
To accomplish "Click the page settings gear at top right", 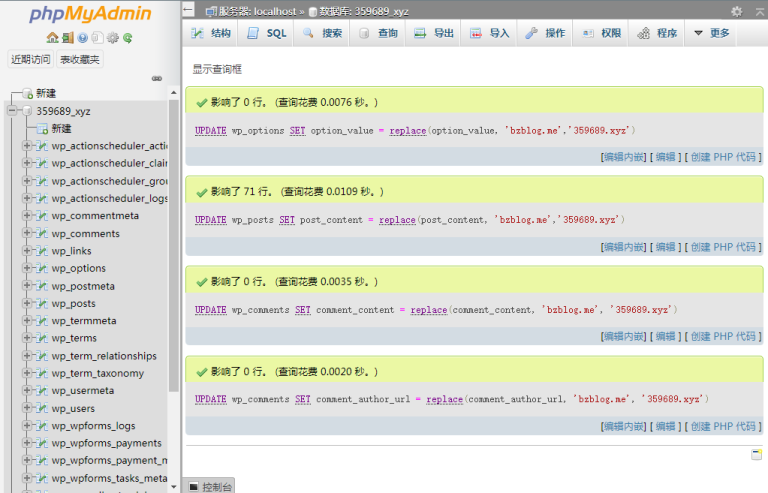I will pos(737,11).
